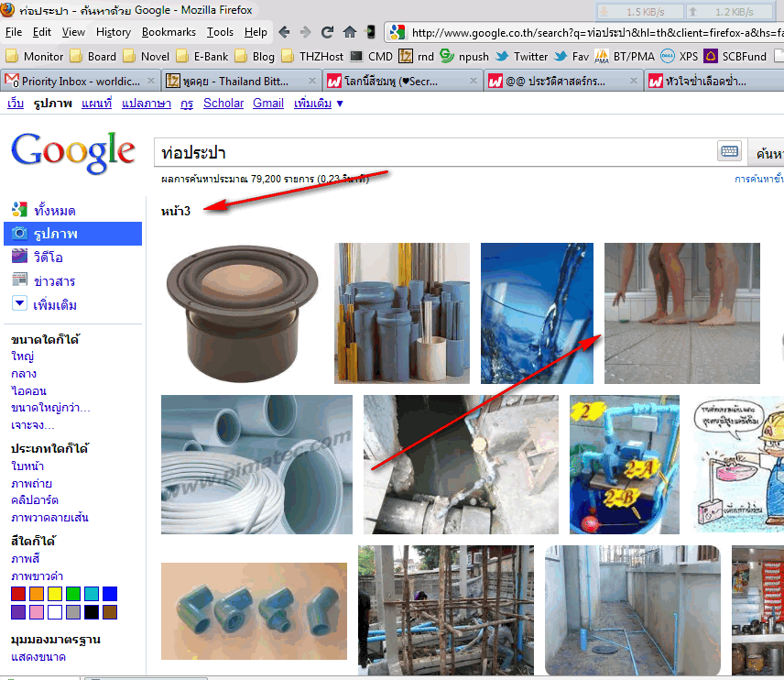Open the Twitter bookmark
Screen dimensions: 784x680
(x=521, y=57)
